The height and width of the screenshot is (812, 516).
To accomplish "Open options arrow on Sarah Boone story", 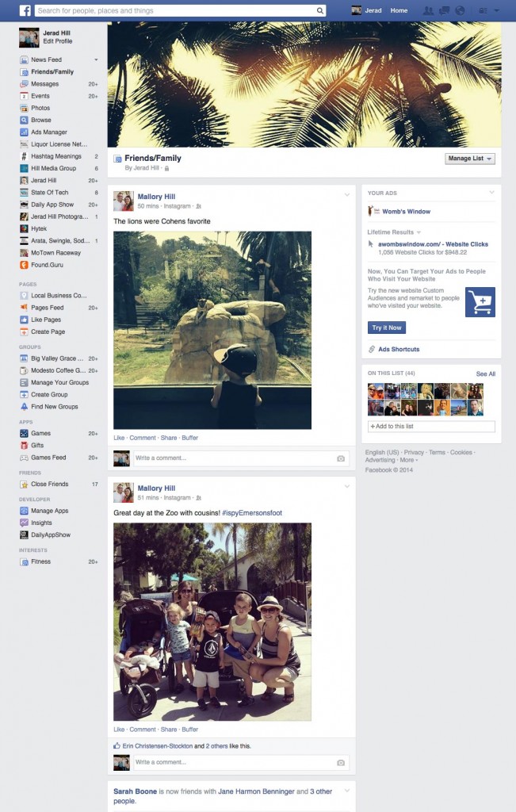I will [x=346, y=791].
